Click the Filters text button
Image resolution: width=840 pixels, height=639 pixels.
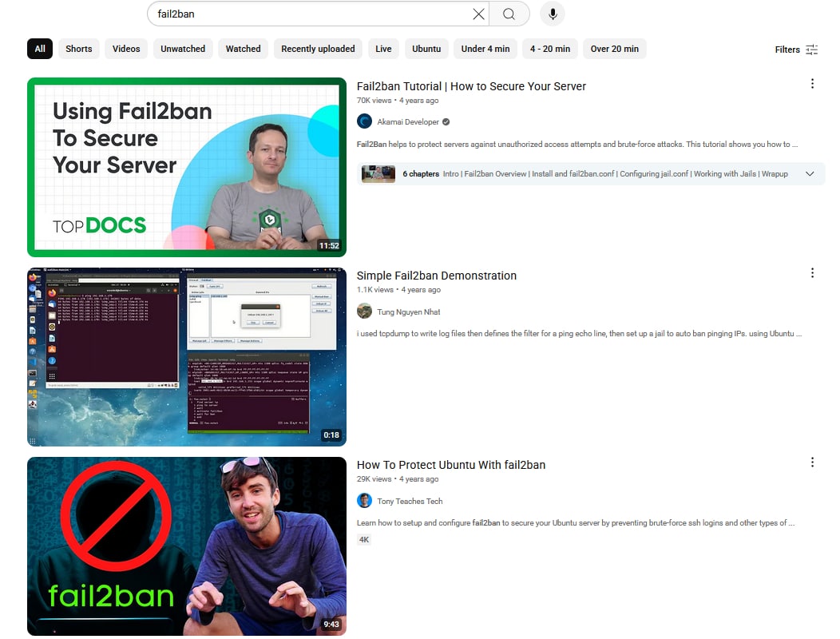pyautogui.click(x=787, y=50)
